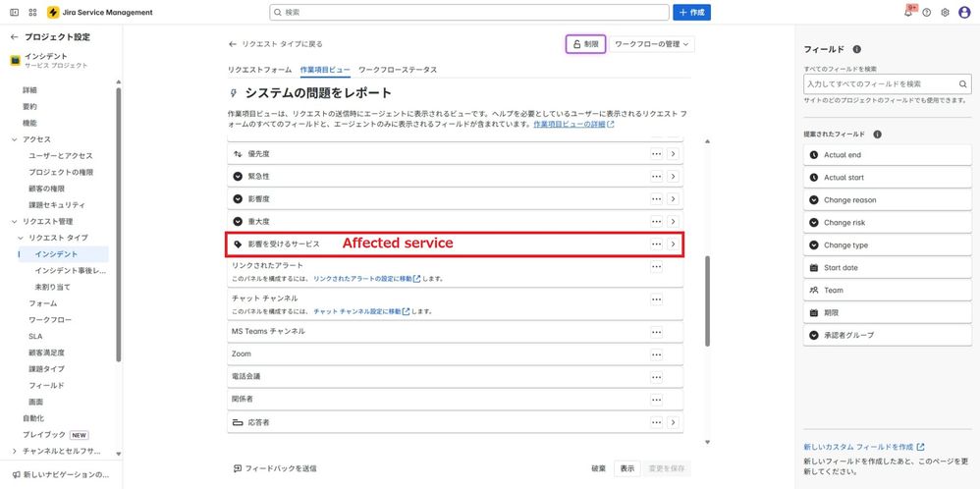The width and height of the screenshot is (980, 489).
Task: Open the notifications bell
Action: pyautogui.click(x=908, y=13)
